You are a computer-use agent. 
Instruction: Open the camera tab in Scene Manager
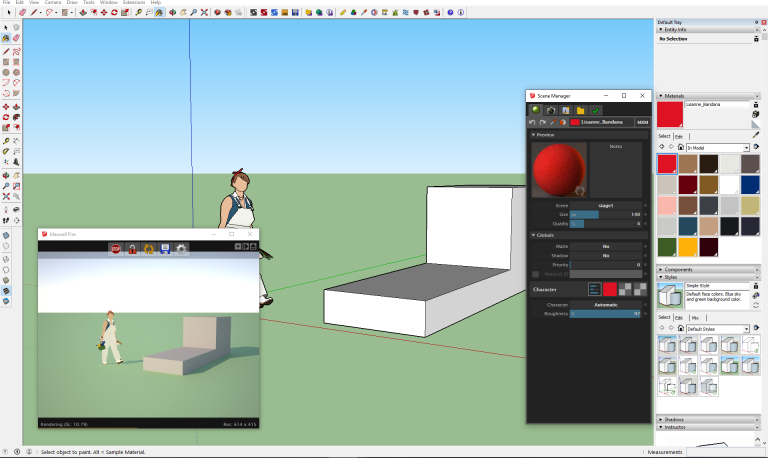click(549, 110)
